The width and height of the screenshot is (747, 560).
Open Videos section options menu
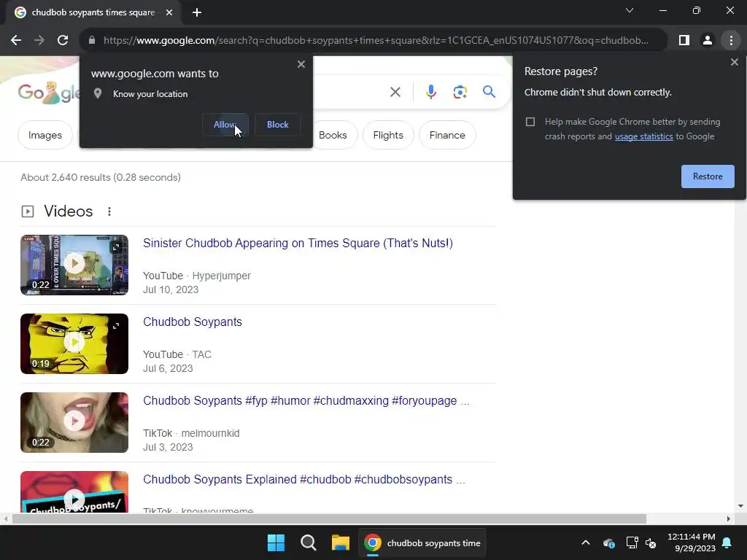click(x=109, y=211)
